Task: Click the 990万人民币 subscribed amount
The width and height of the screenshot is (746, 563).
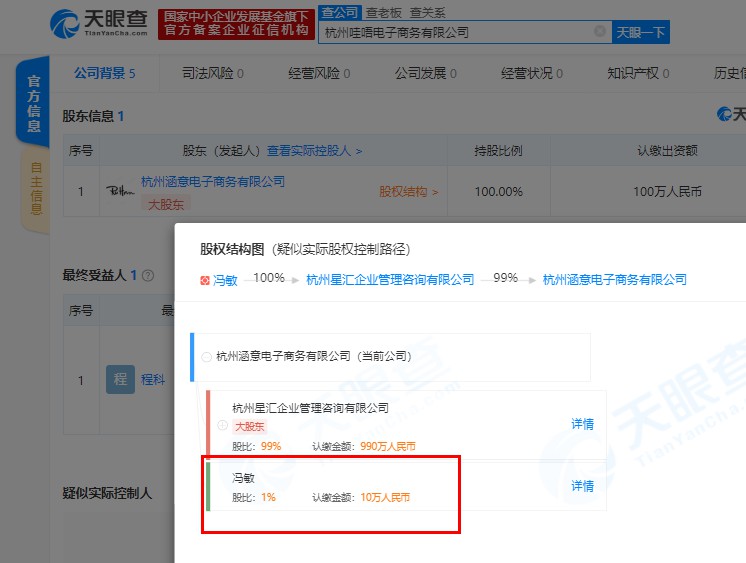Action: point(388,446)
